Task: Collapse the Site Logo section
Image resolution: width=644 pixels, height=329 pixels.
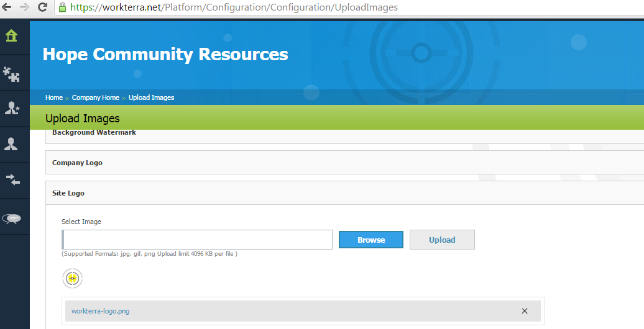Action: point(344,193)
